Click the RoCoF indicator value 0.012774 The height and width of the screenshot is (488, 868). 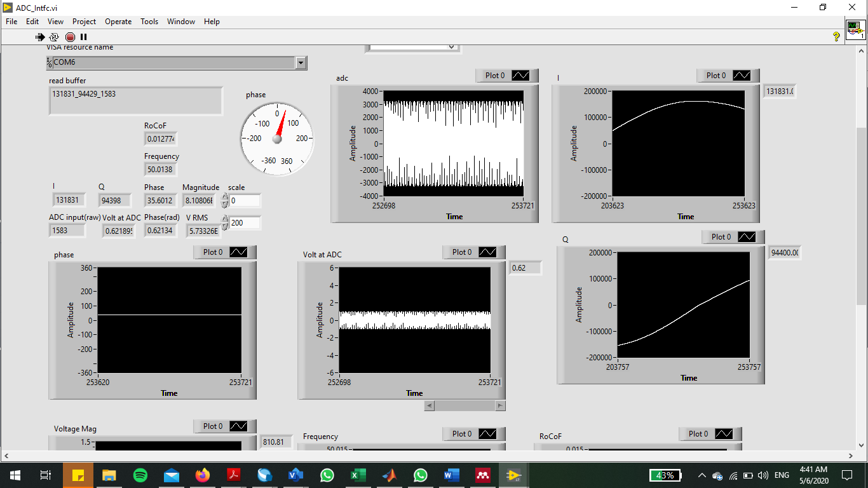coord(161,139)
